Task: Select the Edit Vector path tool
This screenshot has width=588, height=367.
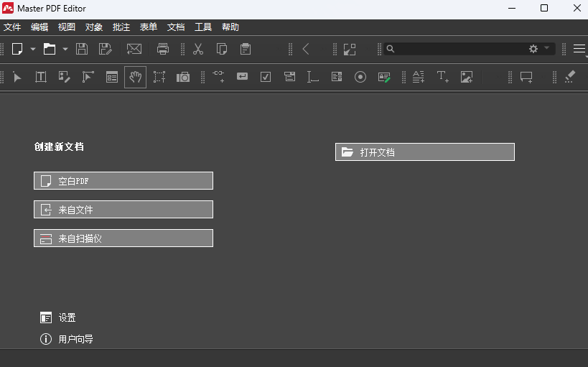Action: (88, 78)
